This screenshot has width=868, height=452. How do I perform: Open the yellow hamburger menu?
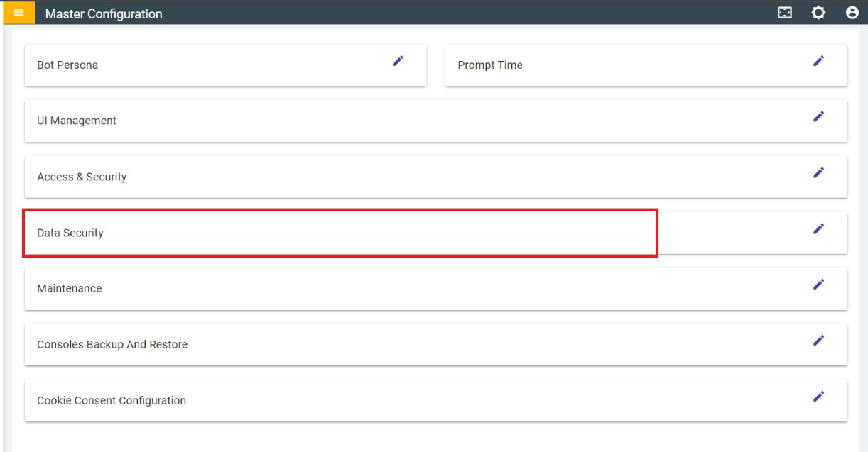18,13
